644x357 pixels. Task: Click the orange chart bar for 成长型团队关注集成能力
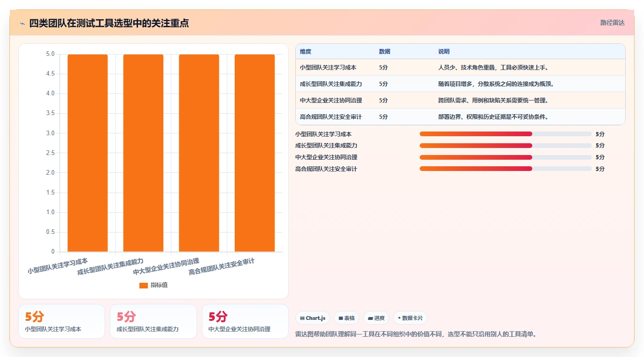(143, 153)
